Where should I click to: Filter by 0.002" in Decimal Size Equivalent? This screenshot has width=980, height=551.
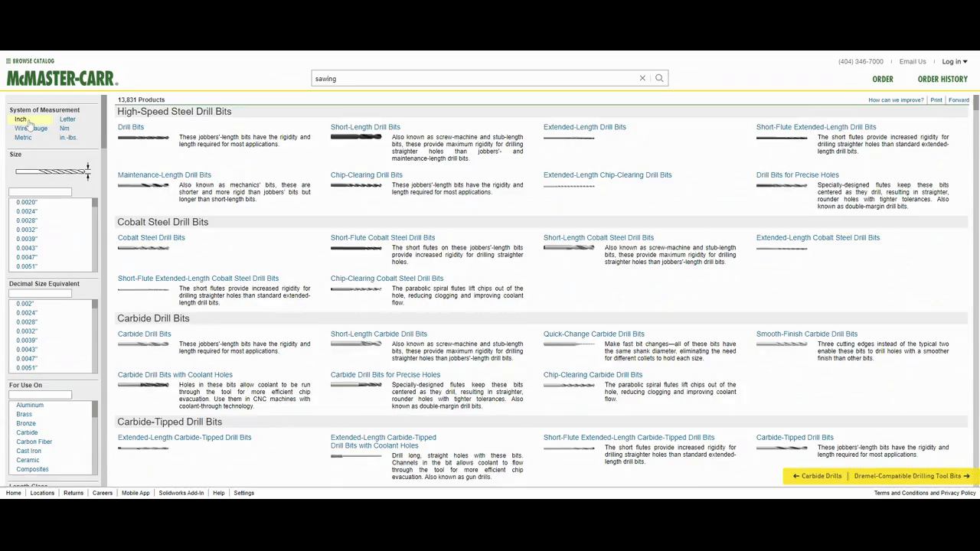[x=25, y=304]
